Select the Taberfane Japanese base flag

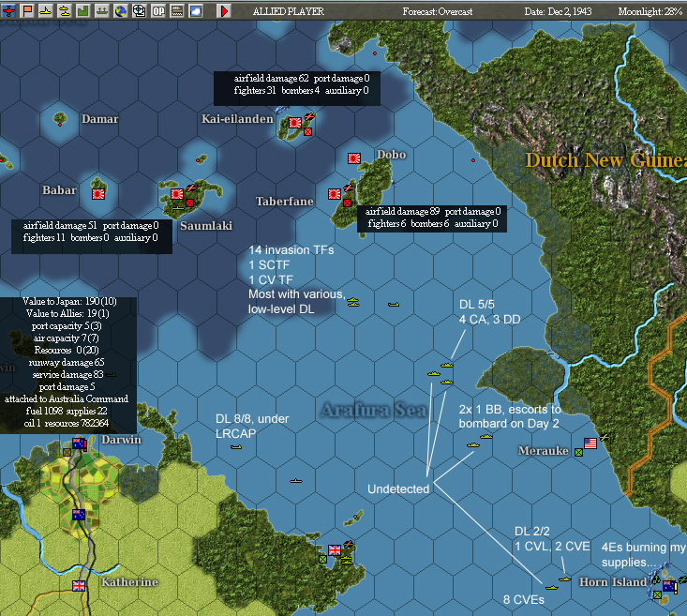coord(335,194)
